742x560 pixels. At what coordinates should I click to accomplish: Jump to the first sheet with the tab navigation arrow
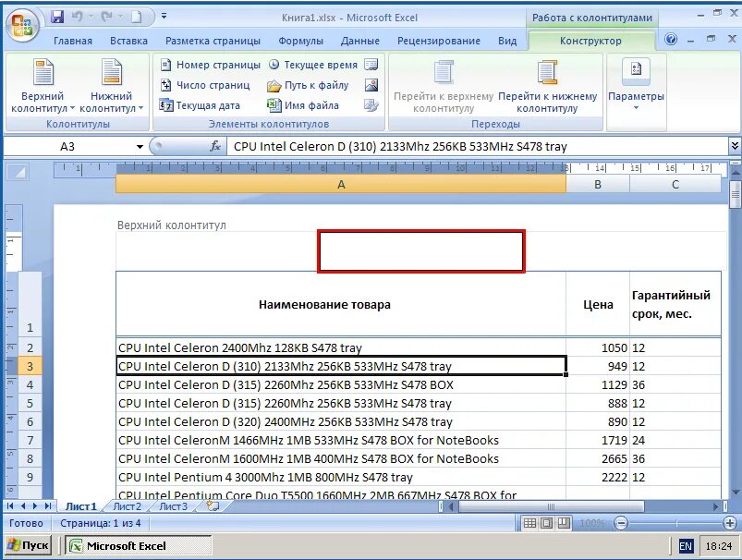point(10,506)
